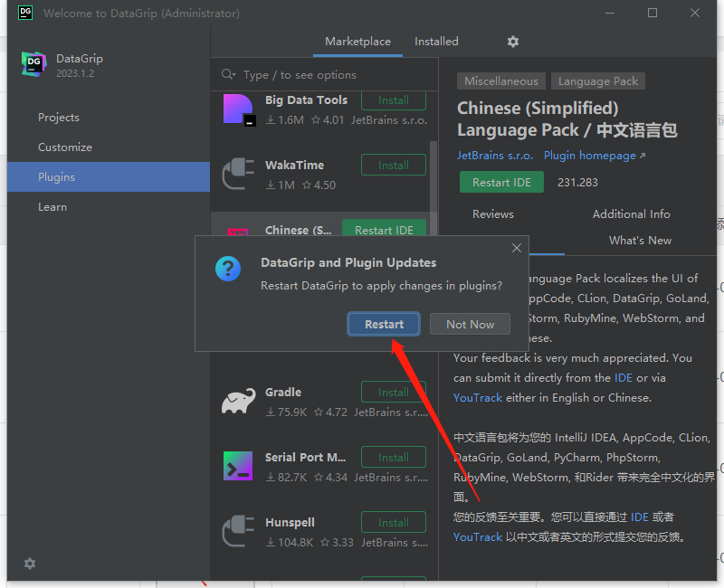
Task: Click the WakaTime plug icon
Action: (239, 174)
